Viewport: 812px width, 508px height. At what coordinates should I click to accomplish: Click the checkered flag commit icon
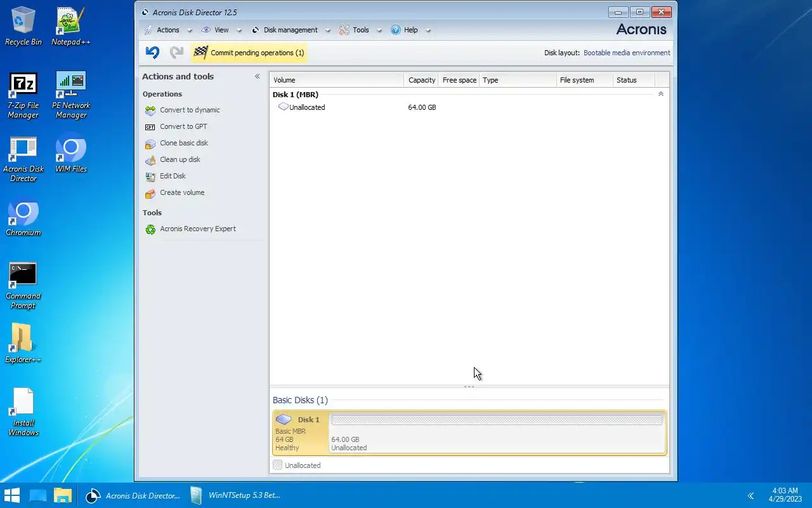coord(200,53)
